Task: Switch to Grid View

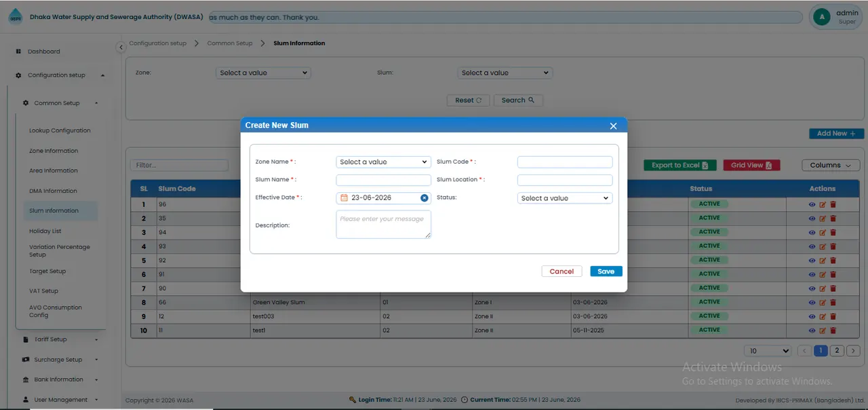Action: coord(751,165)
